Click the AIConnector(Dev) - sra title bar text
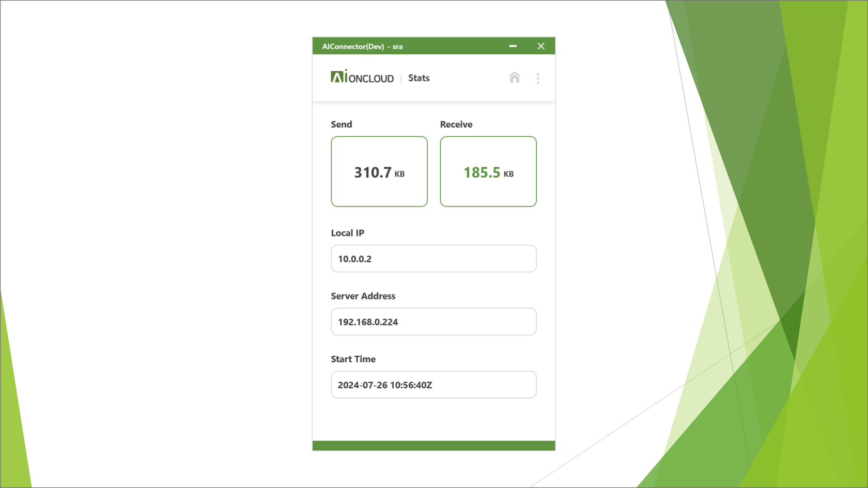Screen dimensions: 868x488 pos(362,46)
